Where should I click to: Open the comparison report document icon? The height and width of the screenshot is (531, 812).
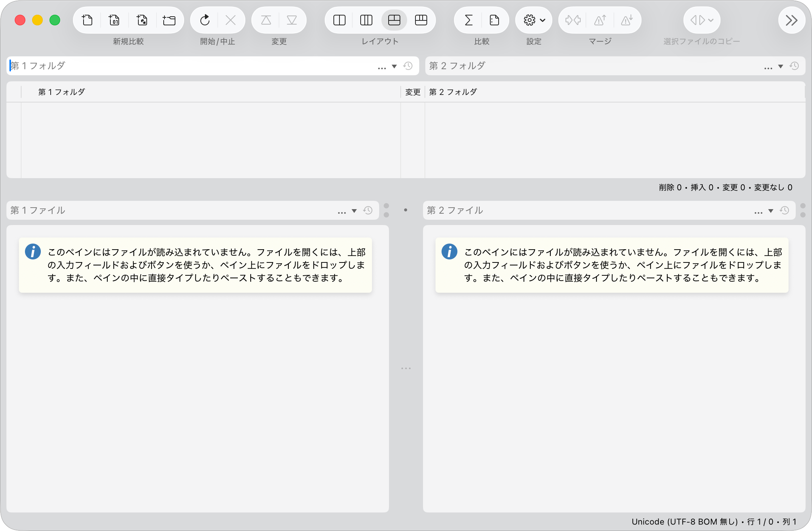[494, 20]
